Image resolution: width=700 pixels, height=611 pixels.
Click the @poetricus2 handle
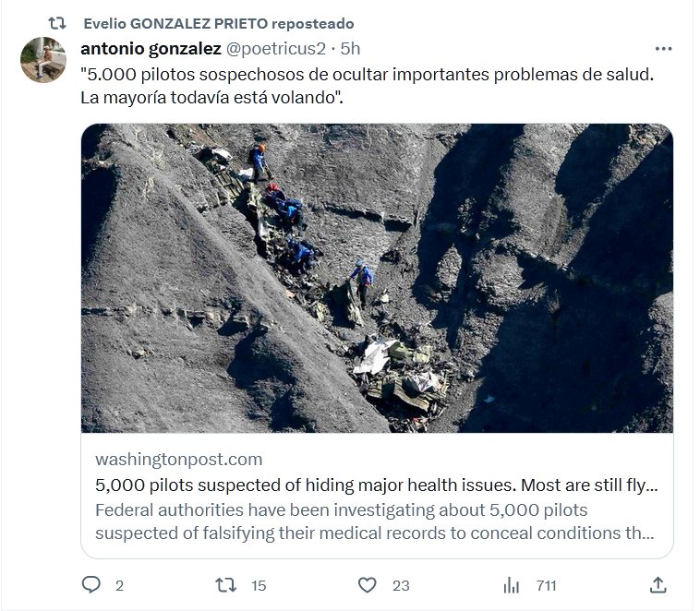(x=276, y=48)
